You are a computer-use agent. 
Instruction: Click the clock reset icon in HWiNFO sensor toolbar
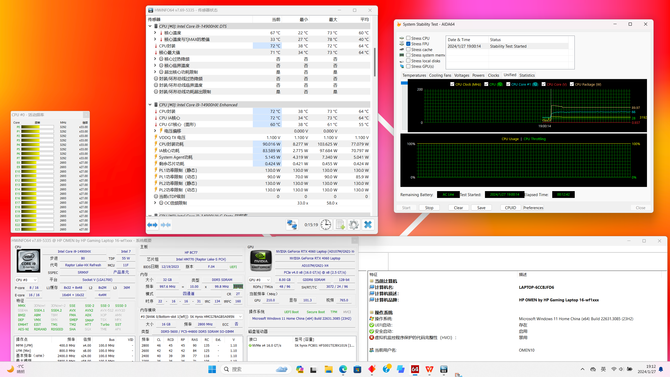point(326,224)
